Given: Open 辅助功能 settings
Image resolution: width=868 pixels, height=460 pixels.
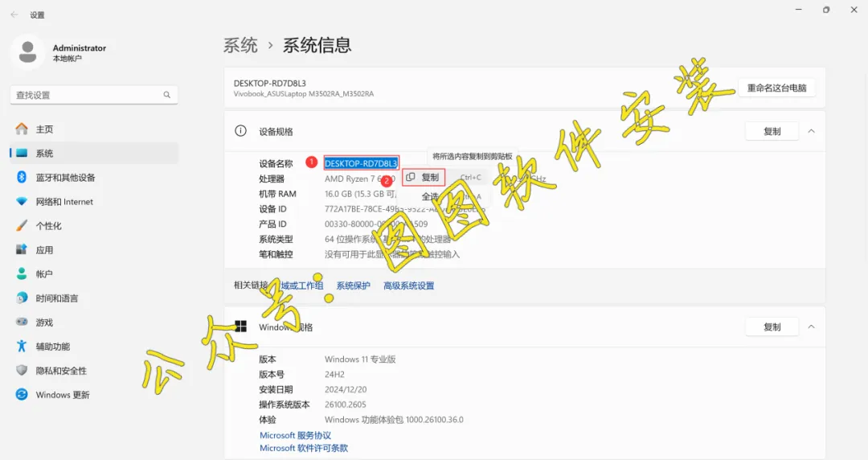Looking at the screenshot, I should 94,347.
